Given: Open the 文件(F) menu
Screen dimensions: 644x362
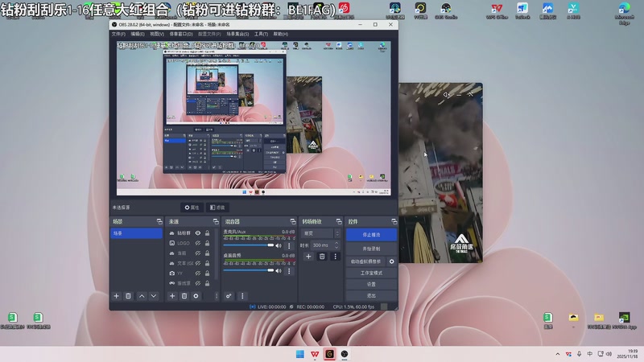Looking at the screenshot, I should coord(118,35).
